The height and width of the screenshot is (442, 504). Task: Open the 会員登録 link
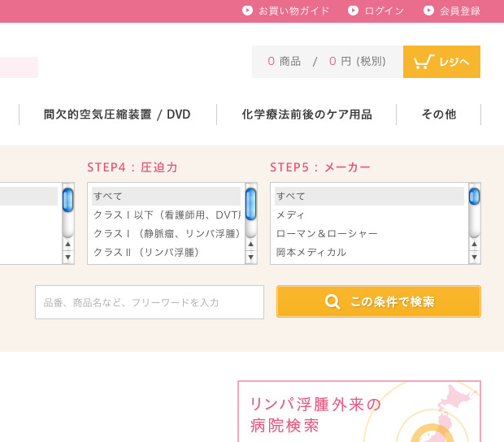(x=459, y=11)
